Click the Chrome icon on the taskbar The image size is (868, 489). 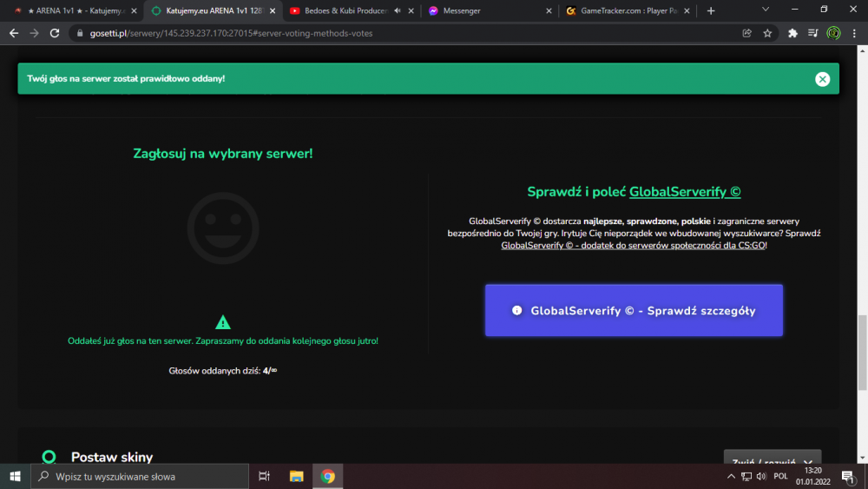(328, 476)
